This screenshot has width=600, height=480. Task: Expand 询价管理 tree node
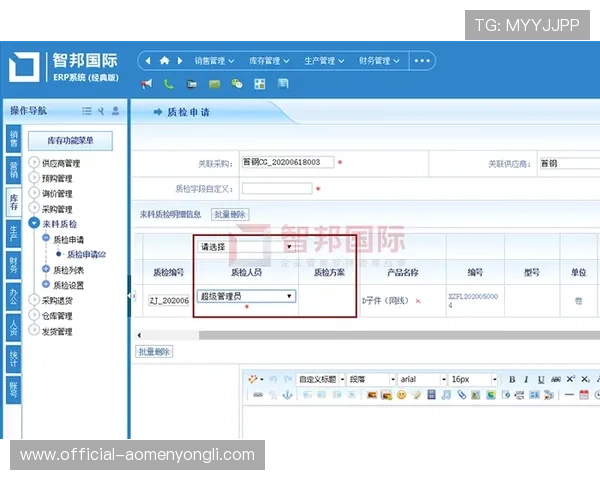[x=34, y=193]
